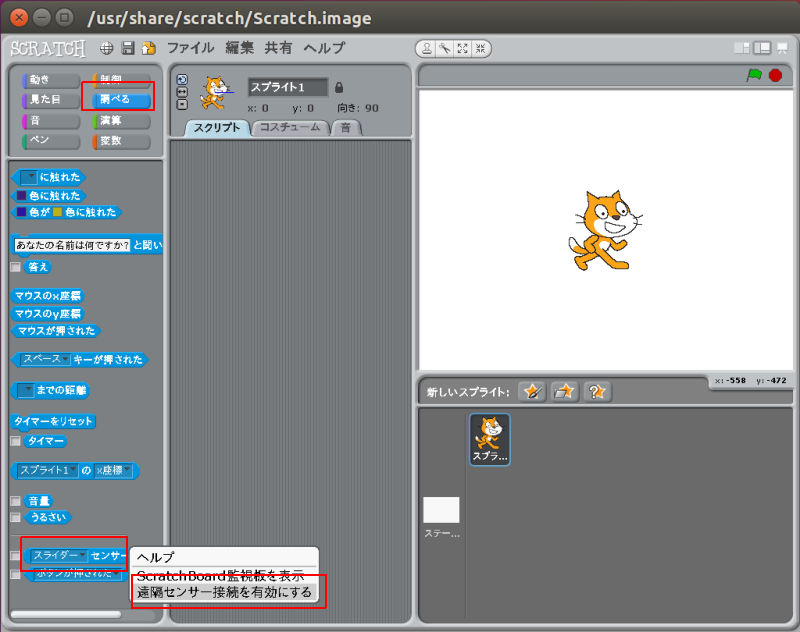Click the green flag to start
800x632 pixels.
point(754,75)
